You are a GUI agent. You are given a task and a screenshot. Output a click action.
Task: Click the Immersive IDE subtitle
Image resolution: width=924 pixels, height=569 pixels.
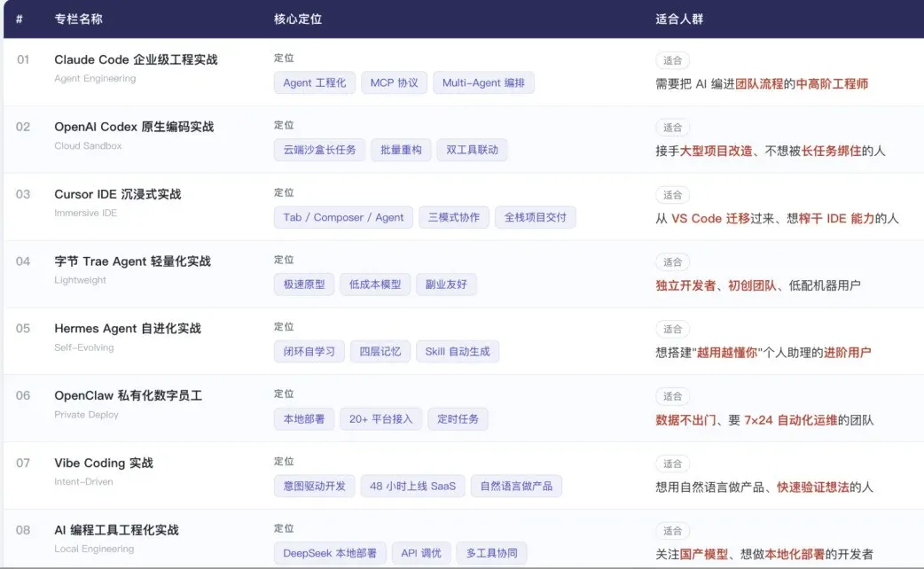85,213
